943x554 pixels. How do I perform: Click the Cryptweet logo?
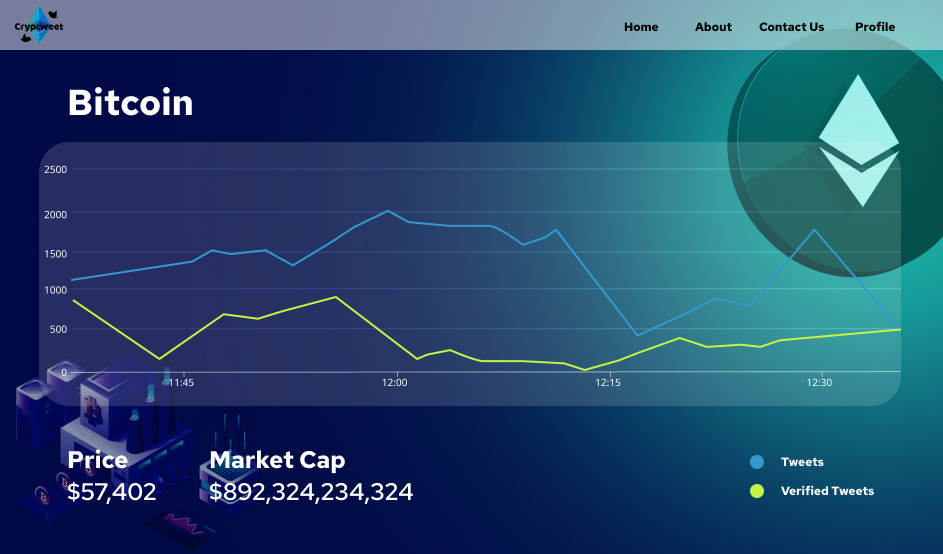(x=39, y=25)
